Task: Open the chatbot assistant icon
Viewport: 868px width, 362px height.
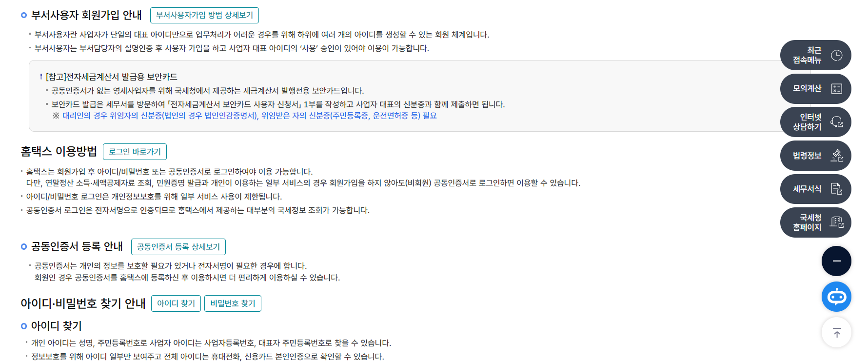Action: pos(836,297)
